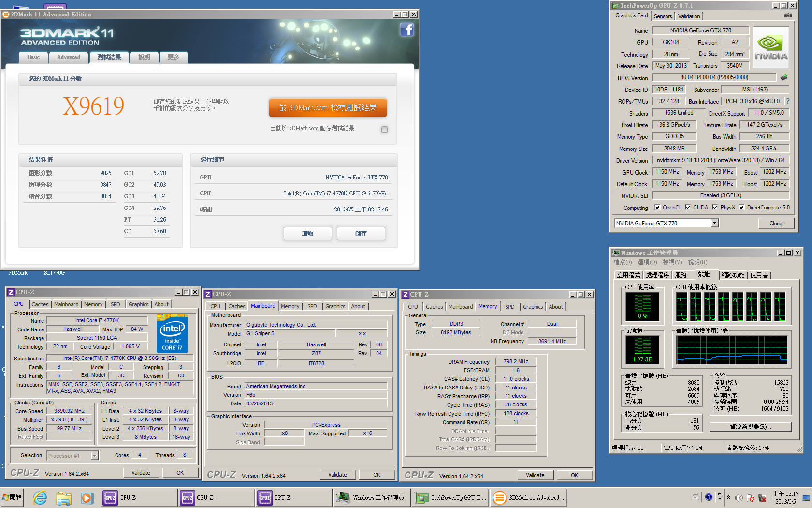Show hidden tray icons arrow
Viewport: 812px width, 508px height.
[x=728, y=497]
